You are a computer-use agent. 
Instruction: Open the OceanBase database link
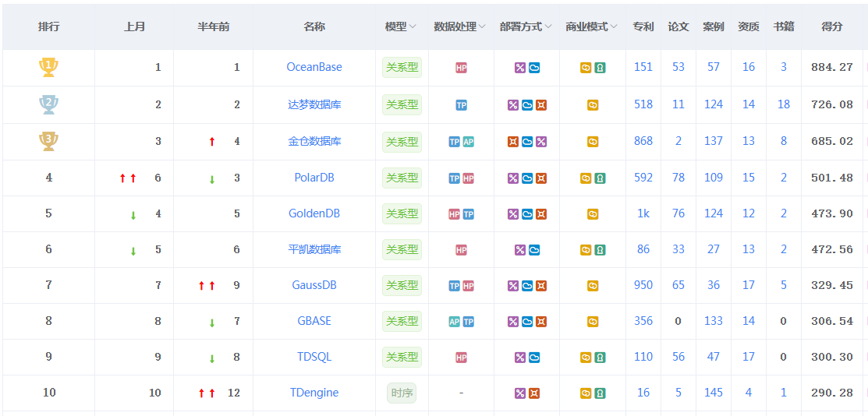tap(314, 67)
